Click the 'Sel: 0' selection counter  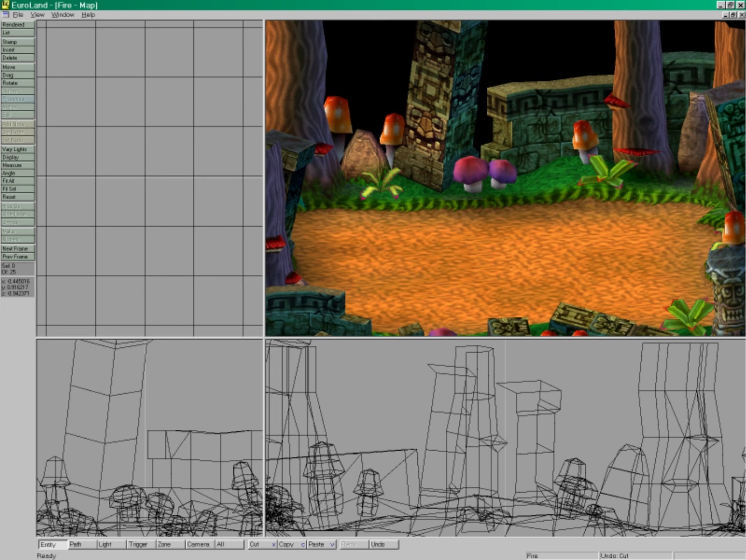pyautogui.click(x=9, y=266)
